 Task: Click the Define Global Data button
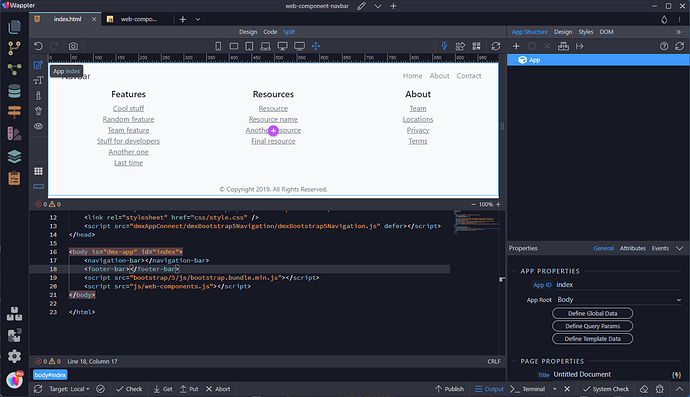point(592,313)
